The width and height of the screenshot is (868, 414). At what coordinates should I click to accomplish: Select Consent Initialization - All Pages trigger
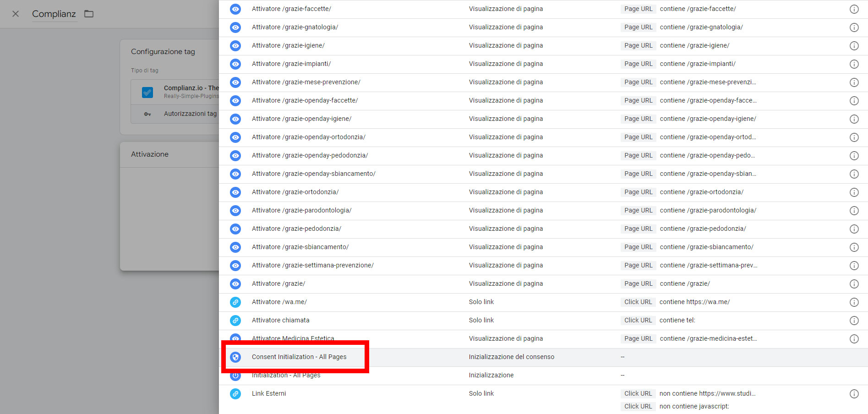299,357
